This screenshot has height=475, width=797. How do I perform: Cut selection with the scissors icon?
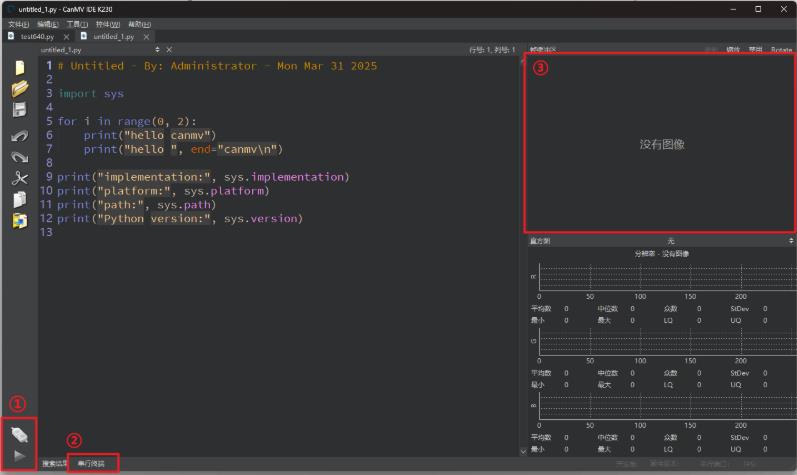20,178
